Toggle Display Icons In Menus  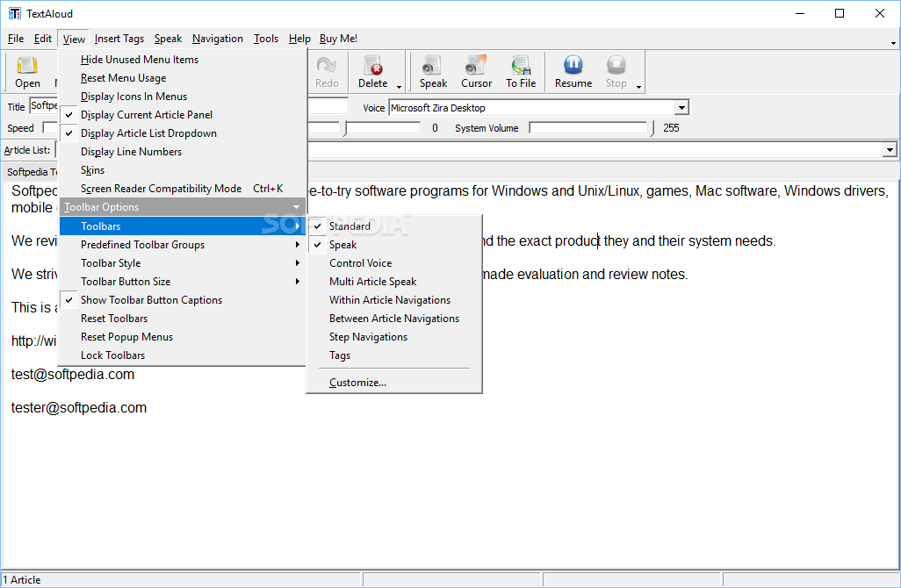click(x=183, y=97)
